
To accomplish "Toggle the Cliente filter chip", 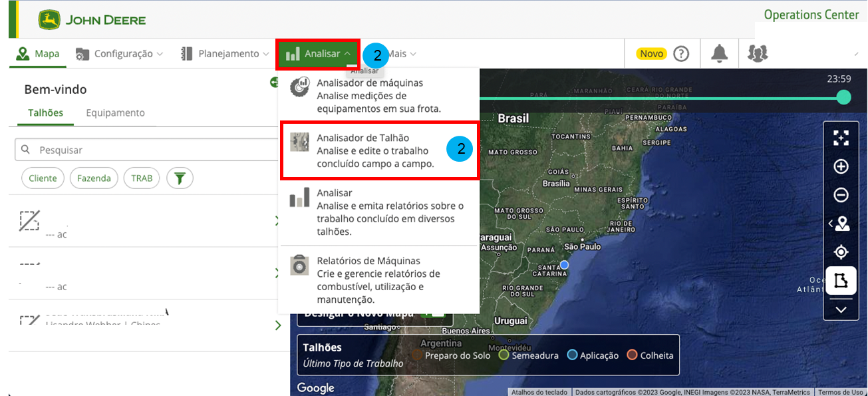I will tap(43, 178).
